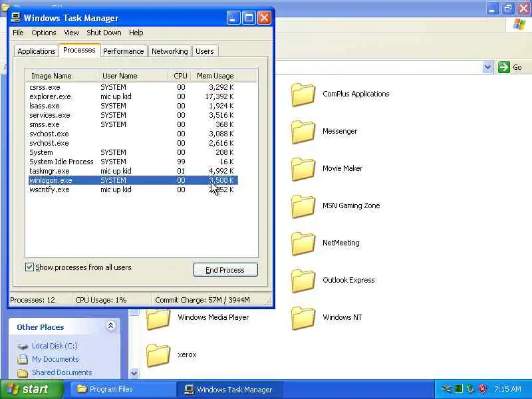Collapse the Other Places panel
This screenshot has width=532, height=399.
point(110,326)
